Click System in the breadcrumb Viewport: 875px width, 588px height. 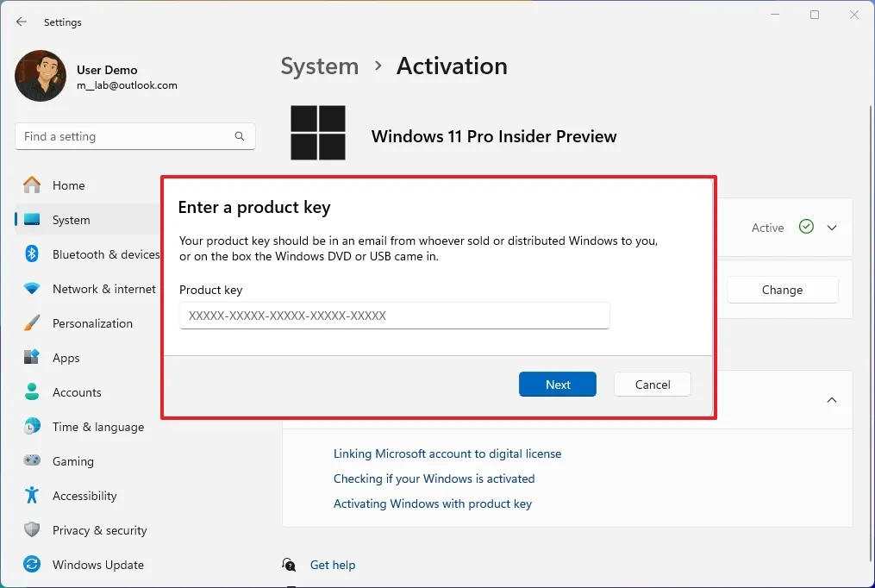(319, 66)
